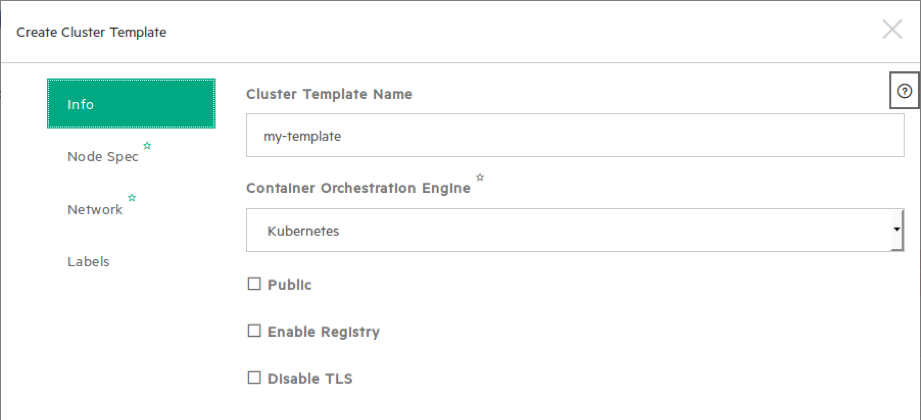Check the Disable TLS box

(x=254, y=379)
